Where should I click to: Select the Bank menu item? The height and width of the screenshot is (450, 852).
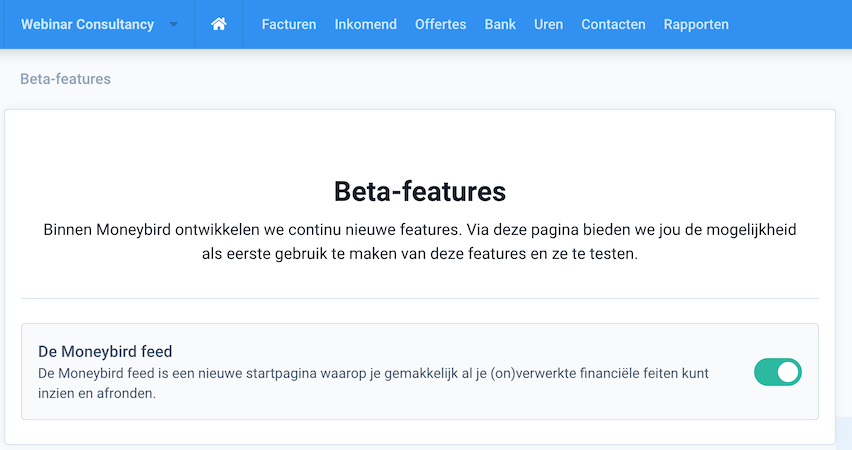tap(500, 24)
